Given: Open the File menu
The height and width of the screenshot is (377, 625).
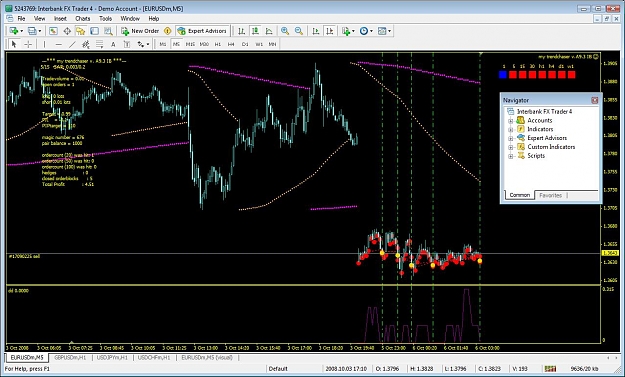Looking at the screenshot, I should point(21,18).
